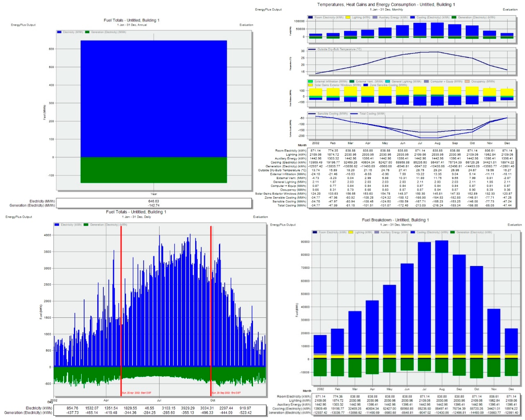Screen dimensions: 525x420
Task: Click the green generation area in annual chart
Action: (154, 170)
